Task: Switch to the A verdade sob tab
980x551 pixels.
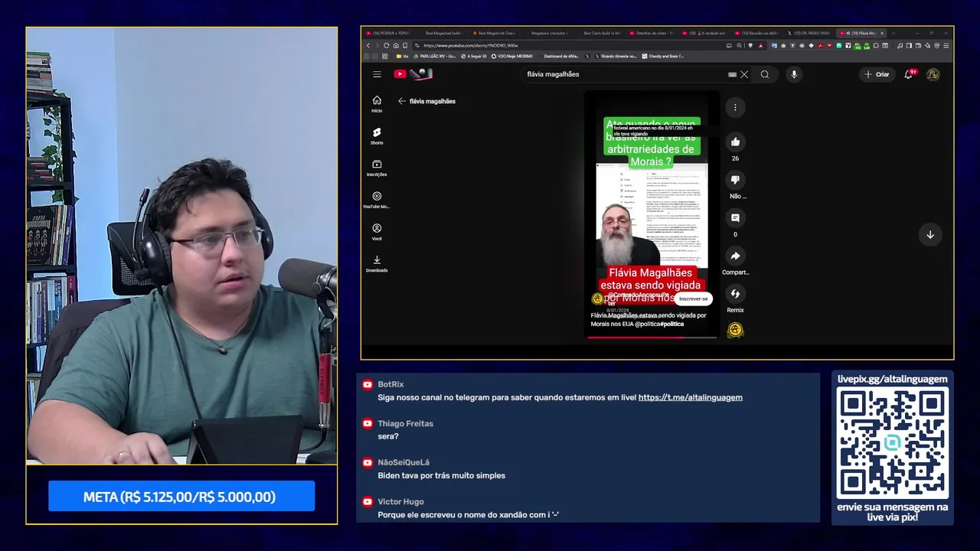Action: click(x=704, y=33)
